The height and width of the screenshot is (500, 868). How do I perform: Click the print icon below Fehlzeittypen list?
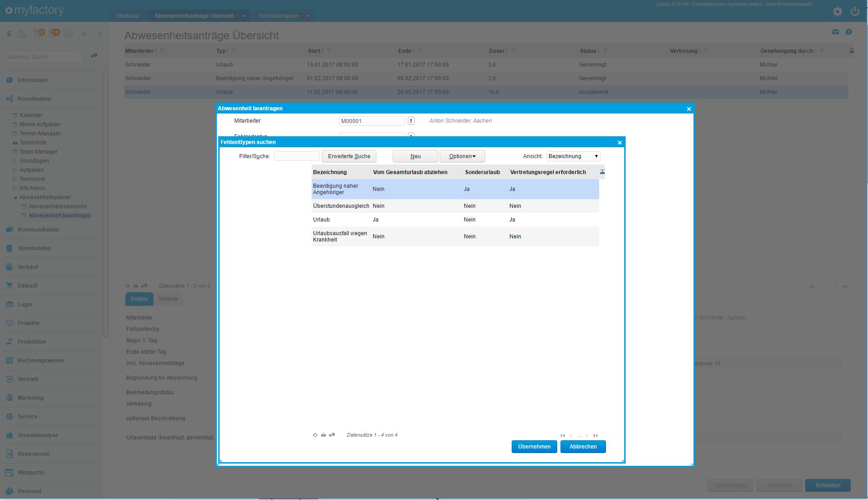(x=324, y=435)
